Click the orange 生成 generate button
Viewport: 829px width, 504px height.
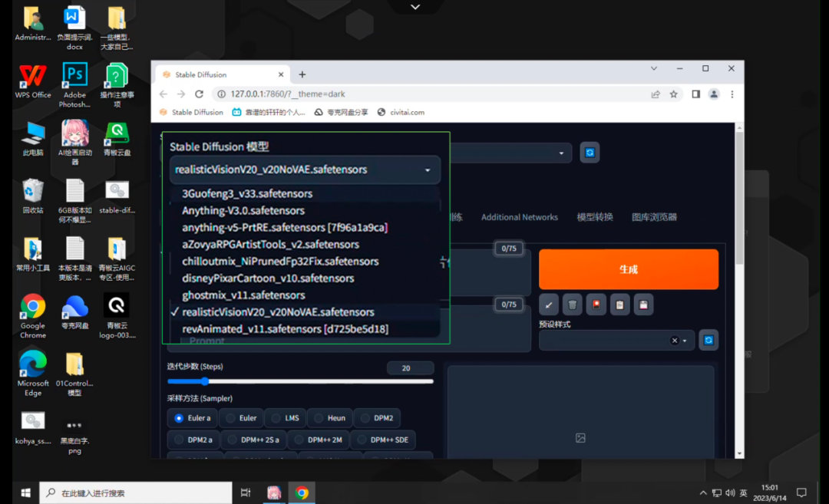click(629, 269)
